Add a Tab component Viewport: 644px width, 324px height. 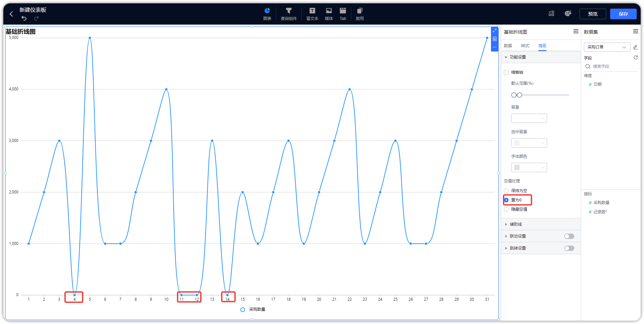pyautogui.click(x=343, y=14)
